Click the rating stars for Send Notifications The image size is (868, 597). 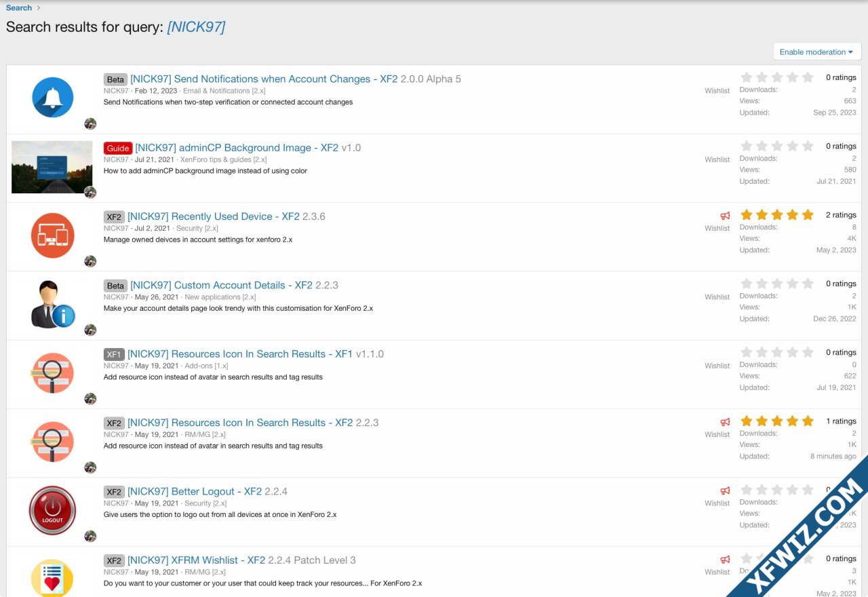[x=776, y=77]
